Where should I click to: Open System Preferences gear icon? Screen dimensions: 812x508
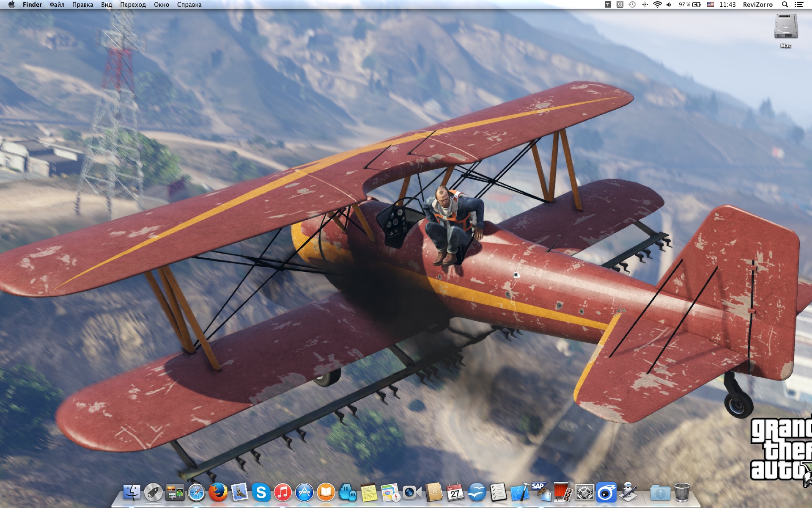584,492
